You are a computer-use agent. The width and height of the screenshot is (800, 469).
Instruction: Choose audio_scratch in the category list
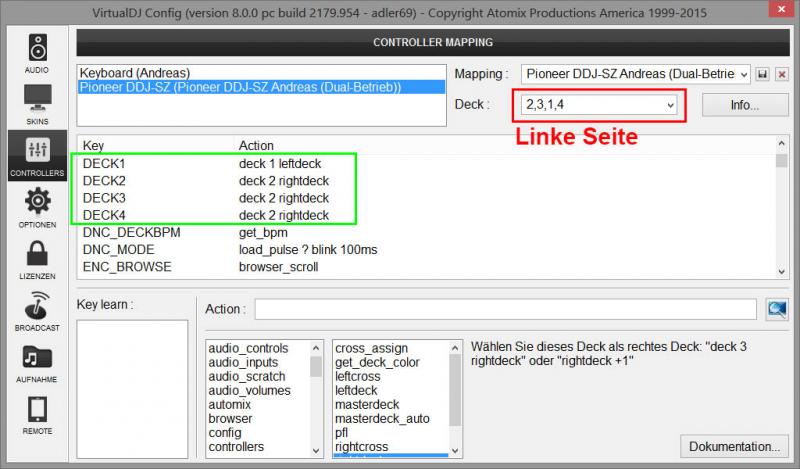pos(247,377)
